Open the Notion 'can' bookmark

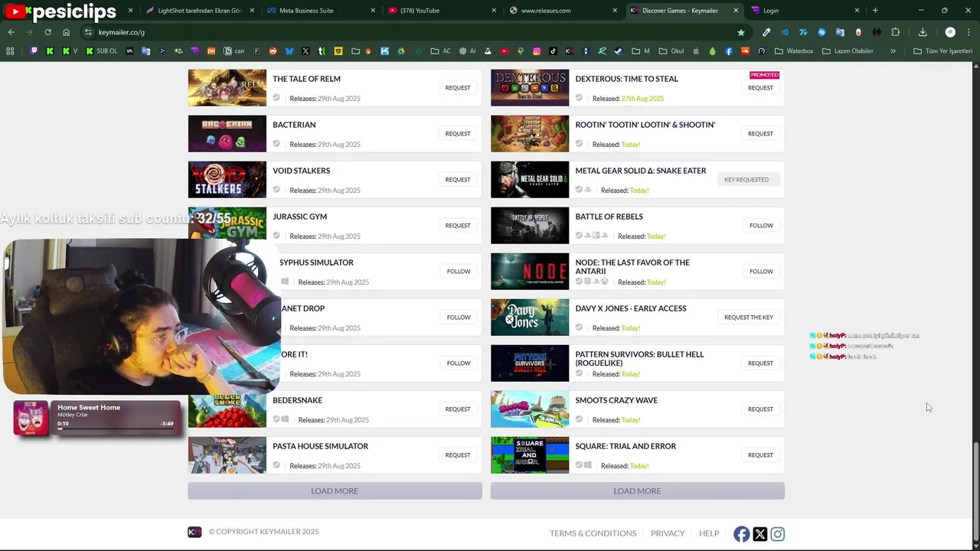click(234, 51)
